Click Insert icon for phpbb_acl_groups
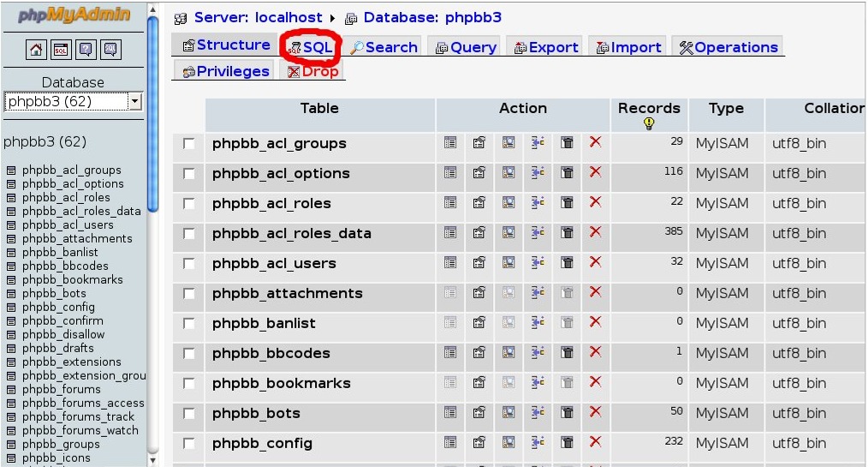Screen dimensions: 868x467 (538, 143)
